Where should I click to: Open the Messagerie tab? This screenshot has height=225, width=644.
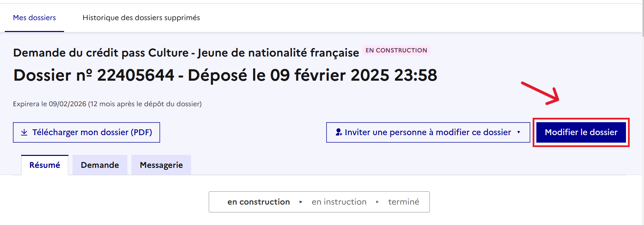pyautogui.click(x=161, y=165)
